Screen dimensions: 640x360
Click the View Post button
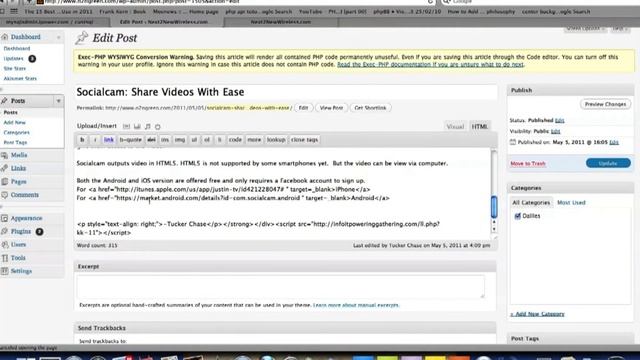[331, 108]
